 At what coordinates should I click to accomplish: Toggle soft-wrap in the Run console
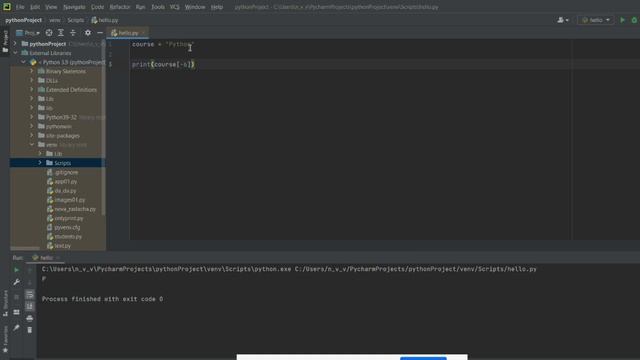point(30,294)
